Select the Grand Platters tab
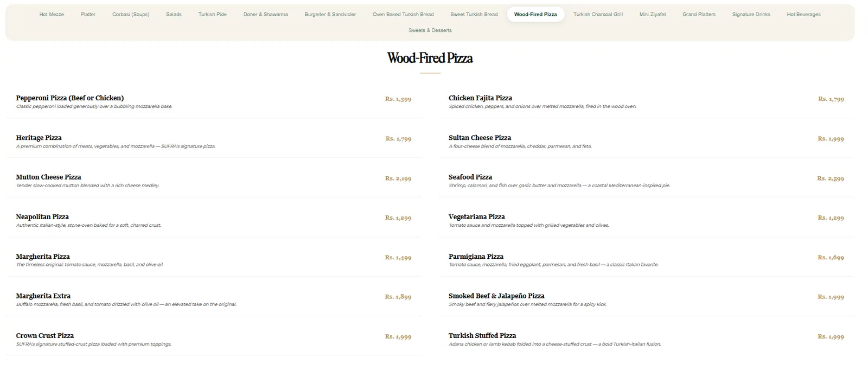The height and width of the screenshot is (370, 868). (699, 15)
